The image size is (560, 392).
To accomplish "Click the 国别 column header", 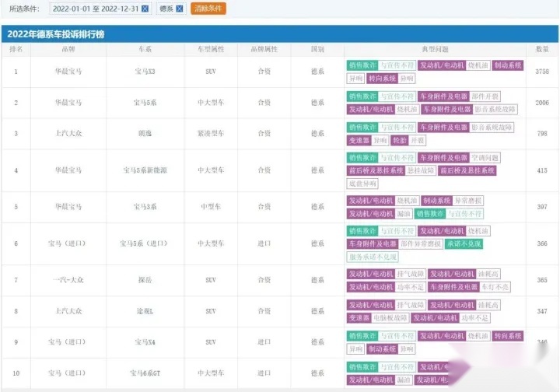I will (317, 49).
